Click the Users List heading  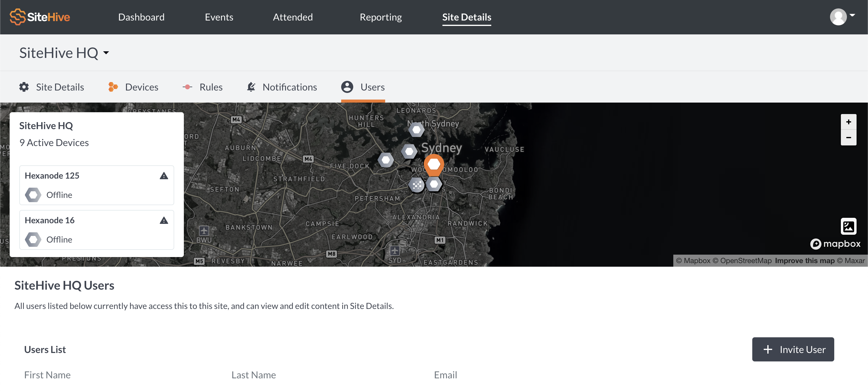point(45,349)
